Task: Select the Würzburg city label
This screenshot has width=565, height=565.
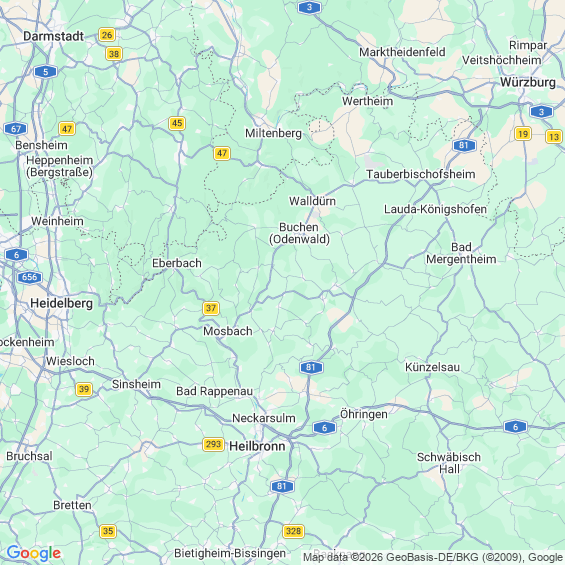Action: [528, 82]
